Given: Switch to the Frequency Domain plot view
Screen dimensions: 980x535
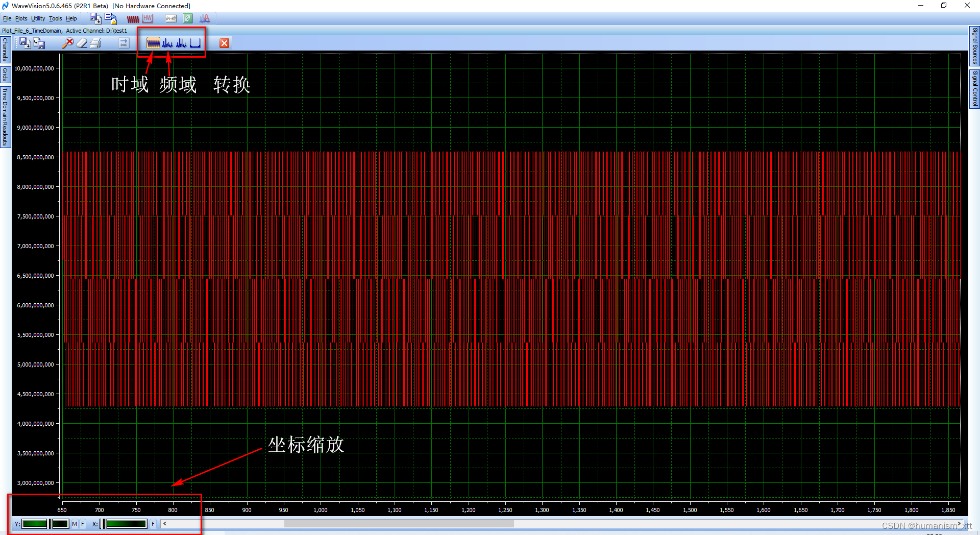Looking at the screenshot, I should [x=167, y=43].
